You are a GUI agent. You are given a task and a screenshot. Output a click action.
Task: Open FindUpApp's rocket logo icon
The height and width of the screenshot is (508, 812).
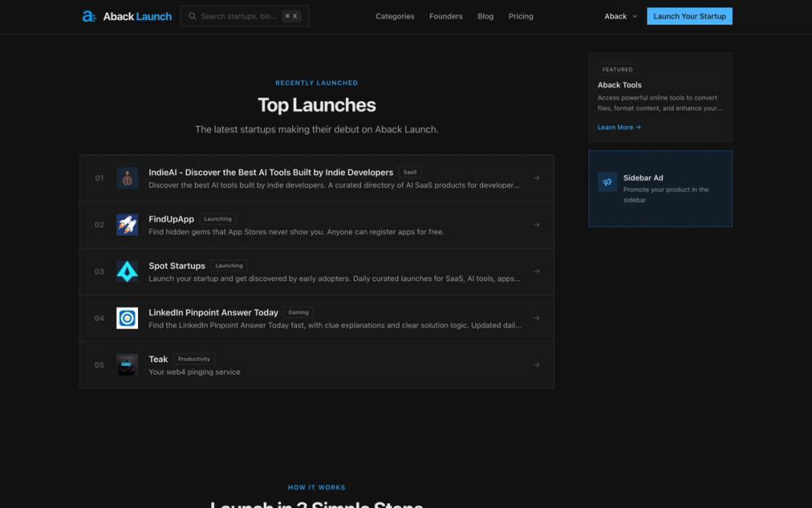pos(127,225)
